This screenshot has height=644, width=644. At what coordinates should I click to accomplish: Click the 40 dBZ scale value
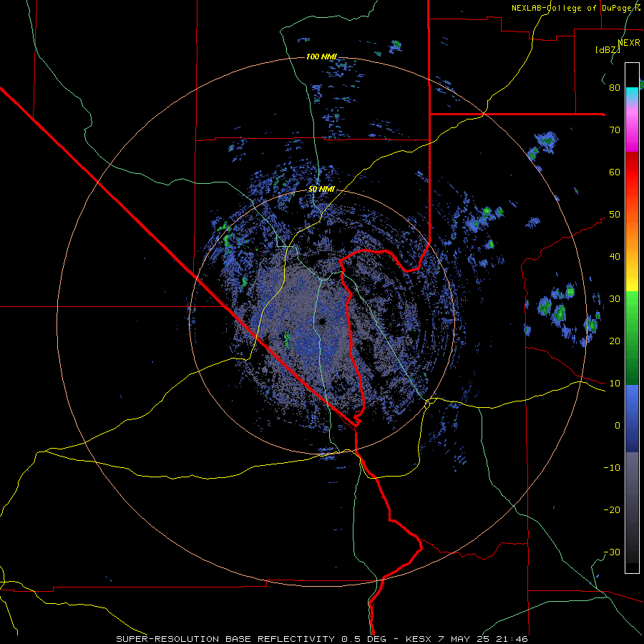point(615,257)
